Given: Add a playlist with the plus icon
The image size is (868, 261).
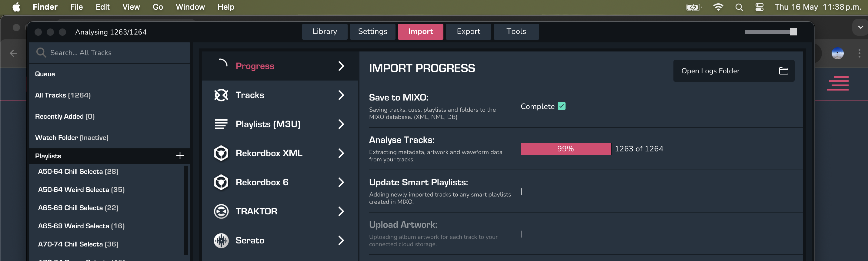Looking at the screenshot, I should pos(180,156).
